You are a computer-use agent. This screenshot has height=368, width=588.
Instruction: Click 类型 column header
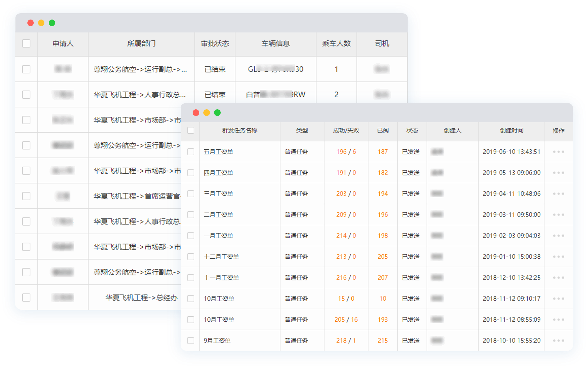click(302, 130)
